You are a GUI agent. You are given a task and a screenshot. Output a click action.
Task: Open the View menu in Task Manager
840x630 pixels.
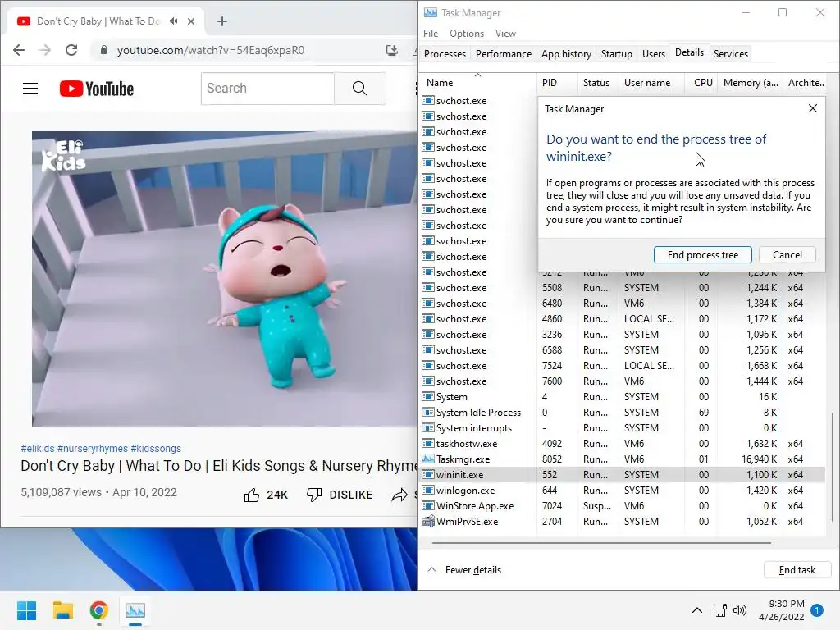505,33
